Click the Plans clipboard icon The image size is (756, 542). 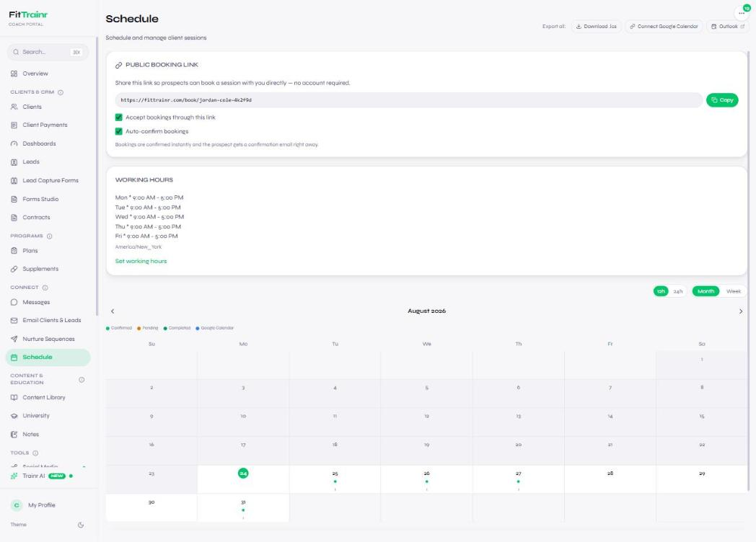[14, 251]
